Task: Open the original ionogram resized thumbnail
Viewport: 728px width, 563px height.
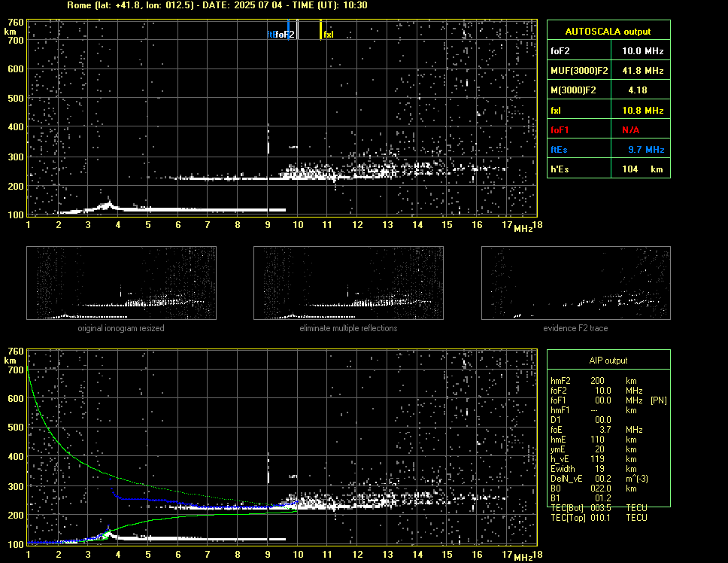Action: coord(121,283)
